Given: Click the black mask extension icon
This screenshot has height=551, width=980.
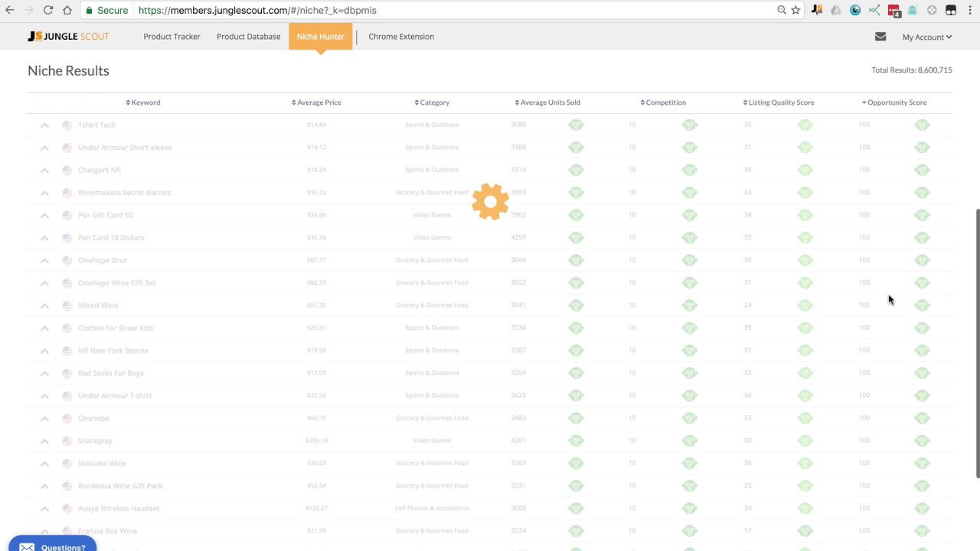Looking at the screenshot, I should (x=951, y=10).
